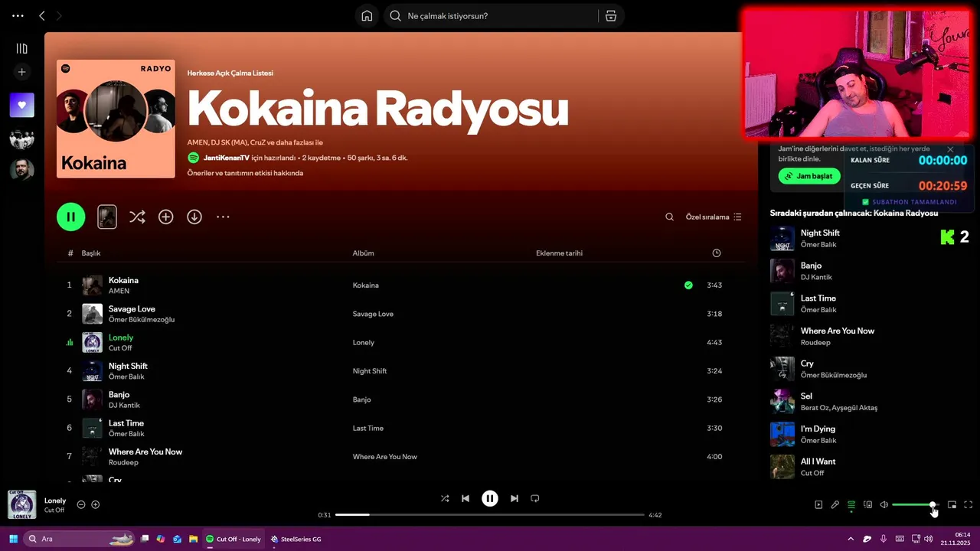Click the Last Time track title

[x=126, y=423]
